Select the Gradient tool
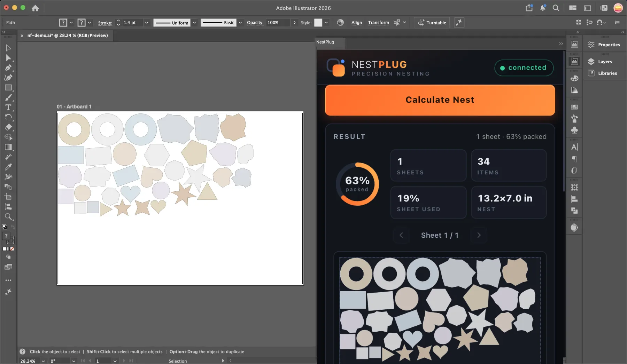The image size is (627, 364). 8,147
